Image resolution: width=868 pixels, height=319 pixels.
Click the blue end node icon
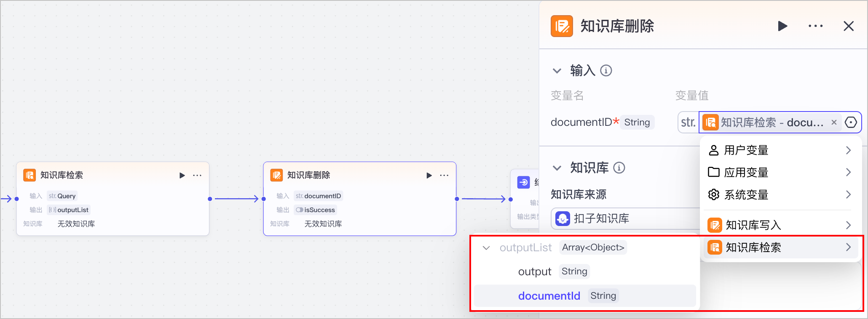coord(523,182)
